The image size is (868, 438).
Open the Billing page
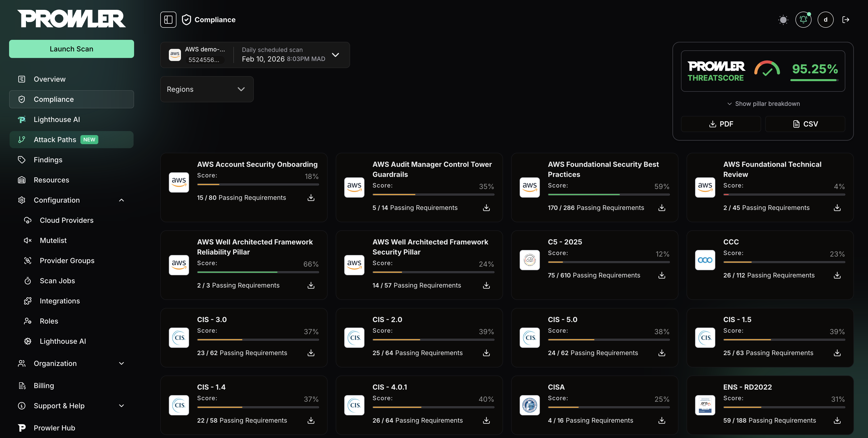tap(44, 385)
